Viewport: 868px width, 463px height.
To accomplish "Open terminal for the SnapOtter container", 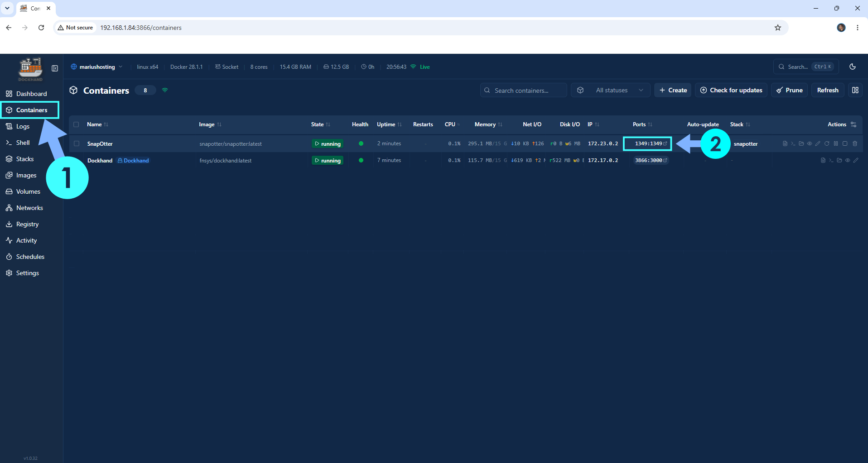I will point(793,143).
